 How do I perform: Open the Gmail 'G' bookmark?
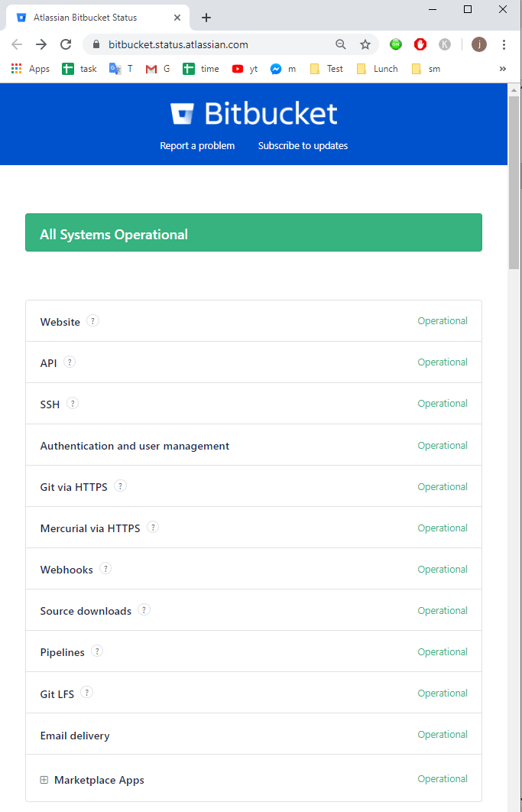158,69
